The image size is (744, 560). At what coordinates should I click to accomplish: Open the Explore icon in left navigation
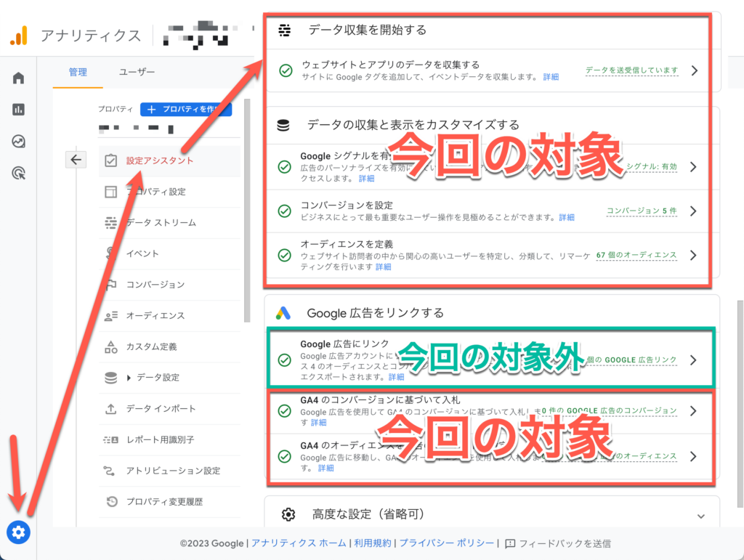coord(18,142)
